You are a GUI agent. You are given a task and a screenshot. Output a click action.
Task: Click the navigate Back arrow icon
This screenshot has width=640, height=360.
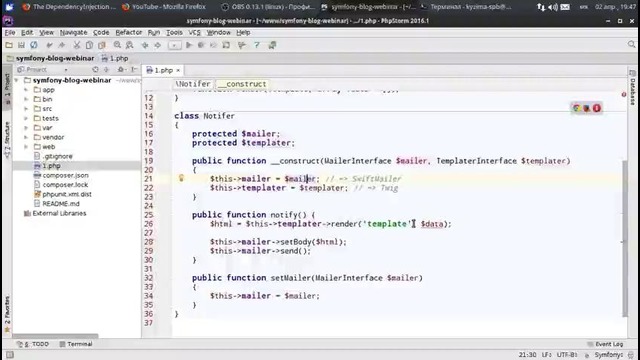[145, 45]
